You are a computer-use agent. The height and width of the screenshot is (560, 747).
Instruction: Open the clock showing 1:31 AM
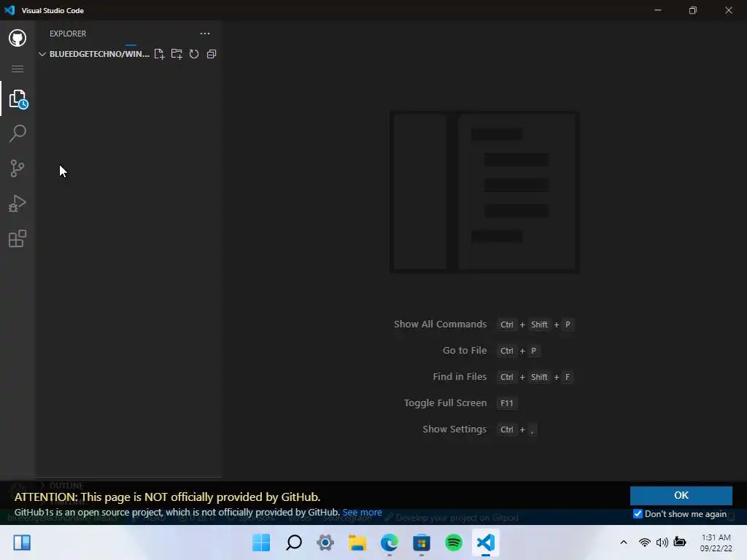tap(716, 542)
